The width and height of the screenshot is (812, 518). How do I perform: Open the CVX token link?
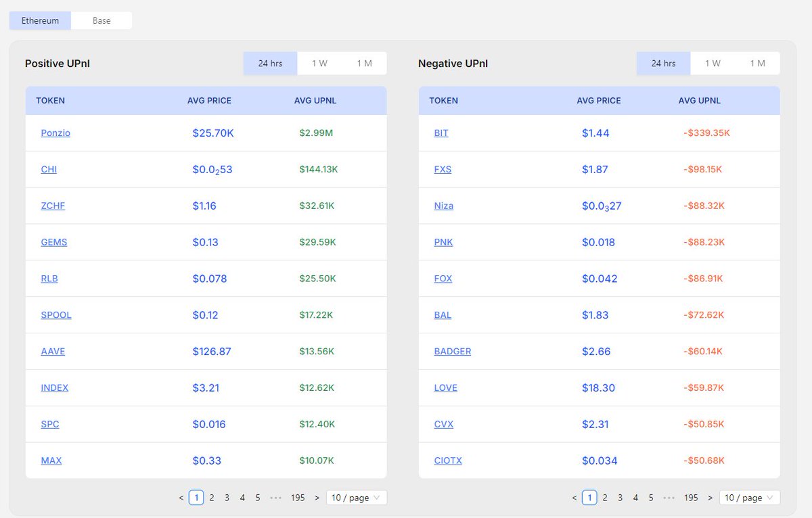tap(444, 425)
